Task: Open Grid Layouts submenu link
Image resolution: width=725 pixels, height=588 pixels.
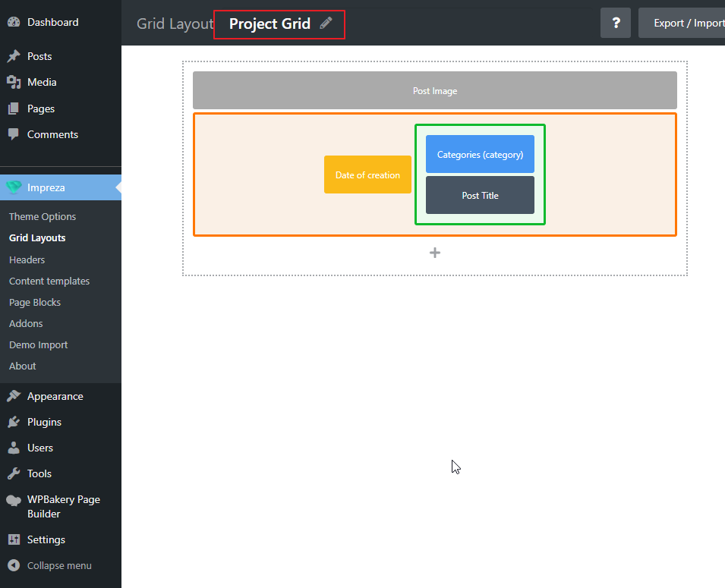Action: pyautogui.click(x=37, y=237)
